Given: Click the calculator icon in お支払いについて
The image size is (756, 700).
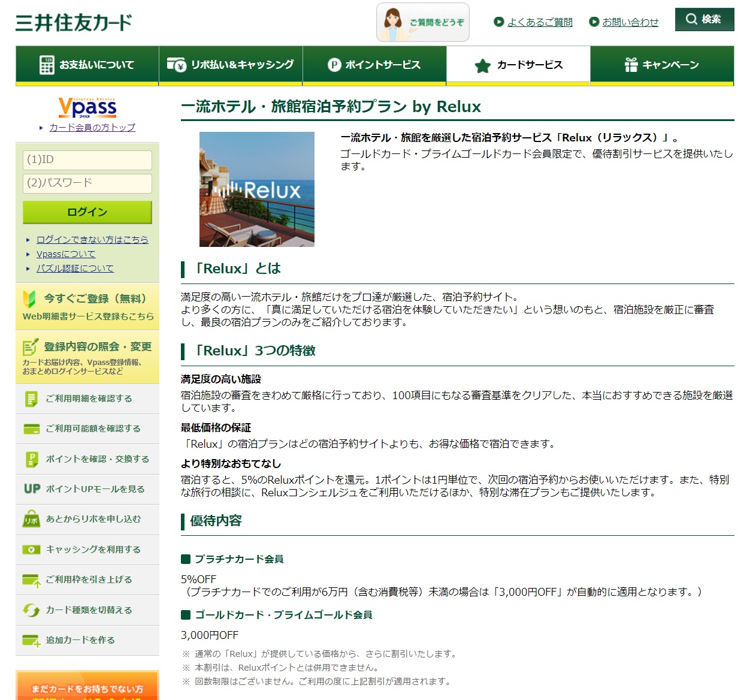Looking at the screenshot, I should [x=47, y=65].
